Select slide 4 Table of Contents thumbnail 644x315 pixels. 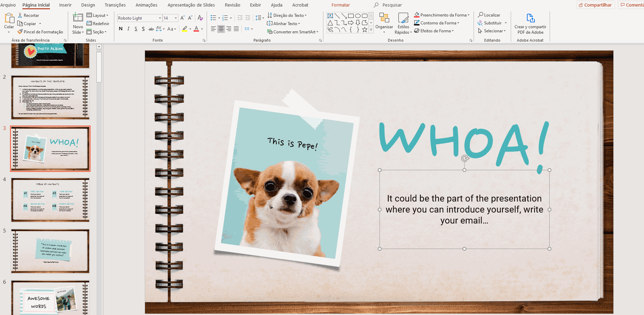coord(50,200)
